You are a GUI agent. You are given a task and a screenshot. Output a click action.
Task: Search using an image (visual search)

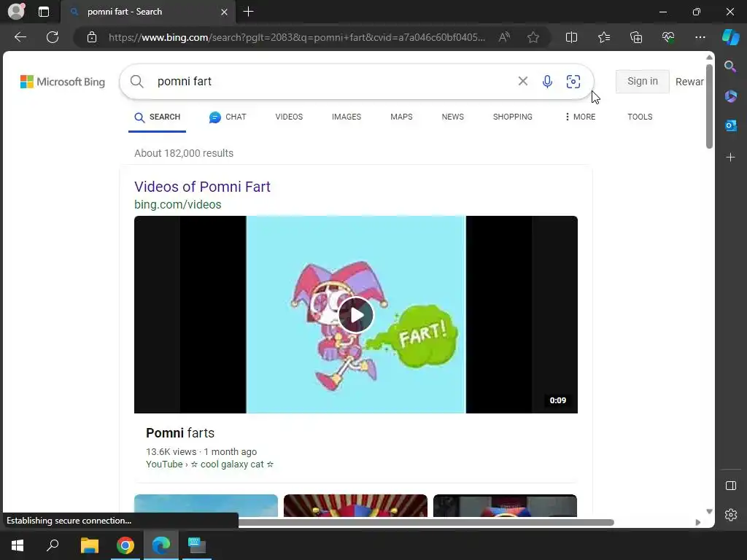[x=573, y=82]
